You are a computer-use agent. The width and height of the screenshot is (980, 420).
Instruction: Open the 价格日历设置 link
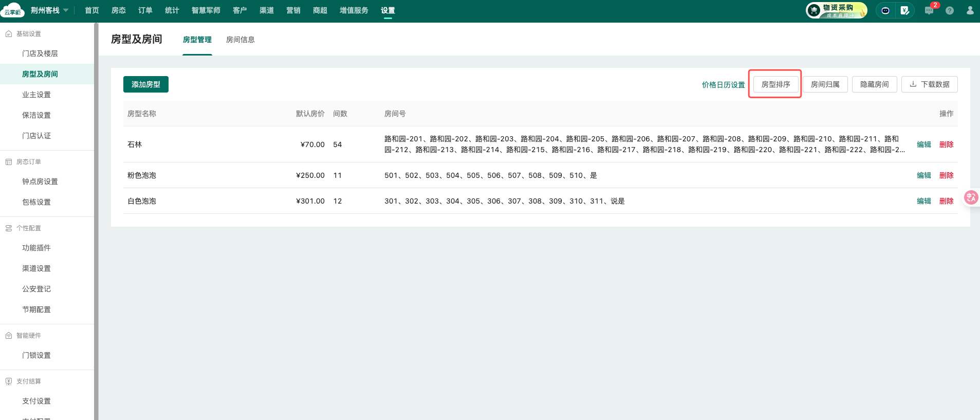(x=723, y=85)
